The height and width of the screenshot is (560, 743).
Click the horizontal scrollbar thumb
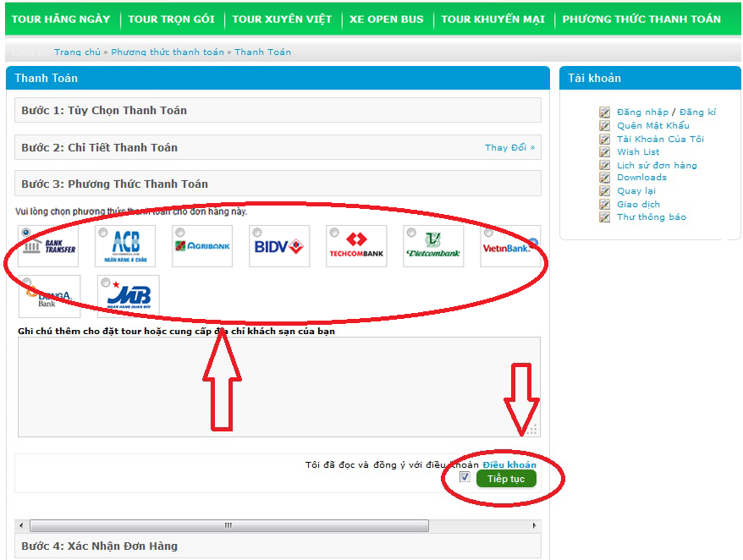point(228,525)
